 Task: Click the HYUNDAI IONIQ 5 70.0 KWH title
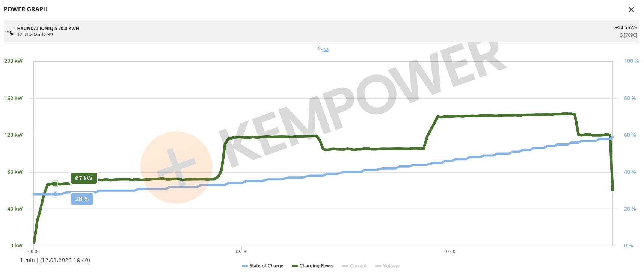point(48,29)
